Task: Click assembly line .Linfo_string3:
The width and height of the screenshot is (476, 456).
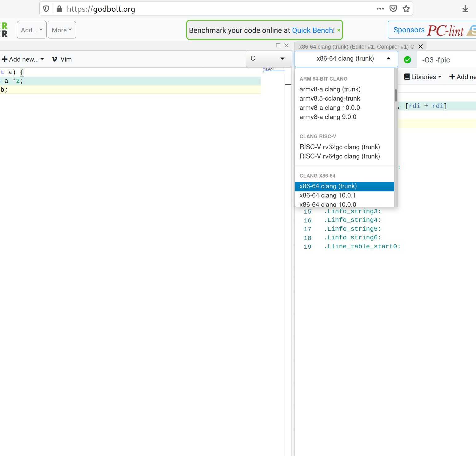Action: click(x=352, y=211)
